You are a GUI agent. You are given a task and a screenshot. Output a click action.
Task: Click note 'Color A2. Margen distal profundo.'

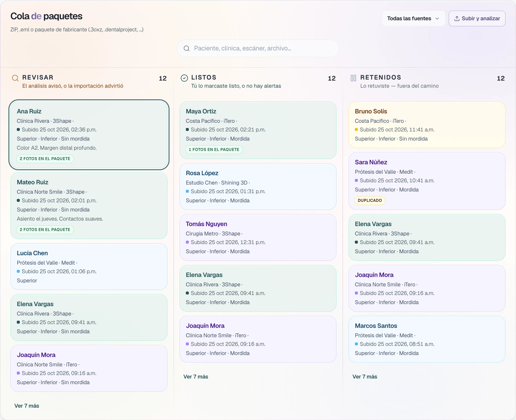tap(57, 148)
